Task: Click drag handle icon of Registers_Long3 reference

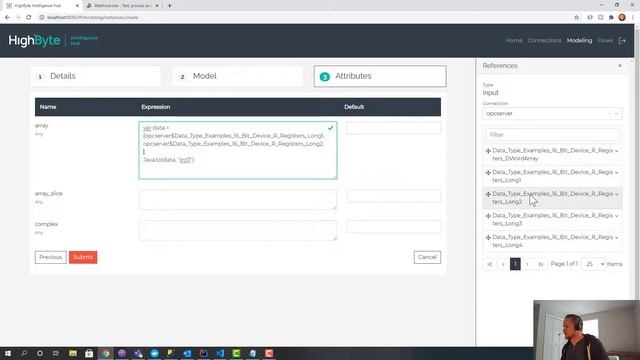Action: point(488,216)
